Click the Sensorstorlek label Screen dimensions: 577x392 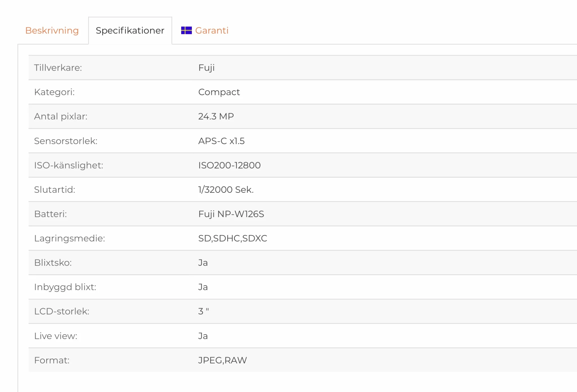pyautogui.click(x=66, y=141)
